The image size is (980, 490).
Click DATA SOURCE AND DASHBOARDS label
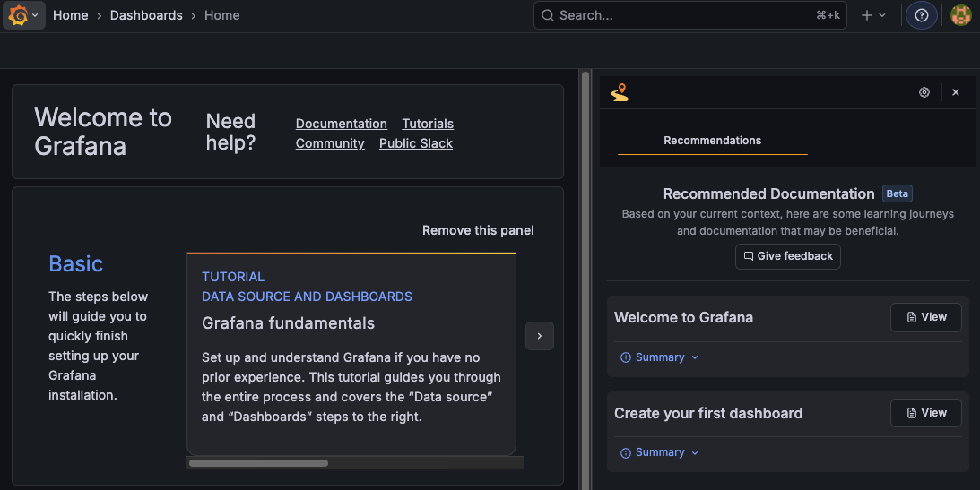click(307, 297)
